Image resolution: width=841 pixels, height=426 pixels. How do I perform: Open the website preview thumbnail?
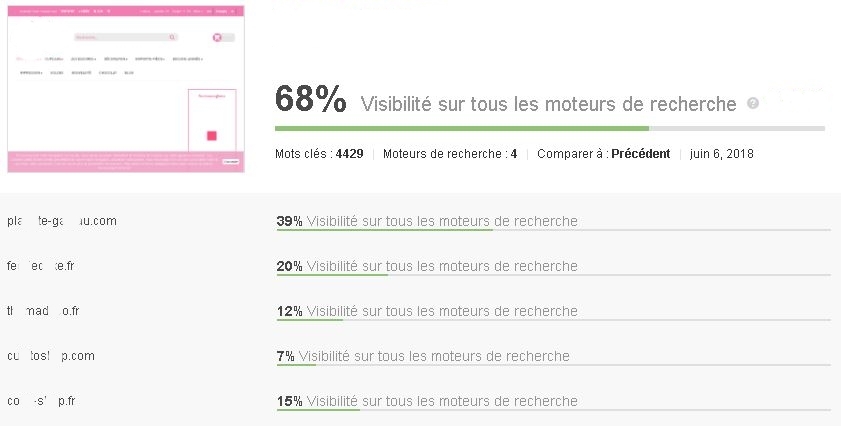click(x=126, y=89)
